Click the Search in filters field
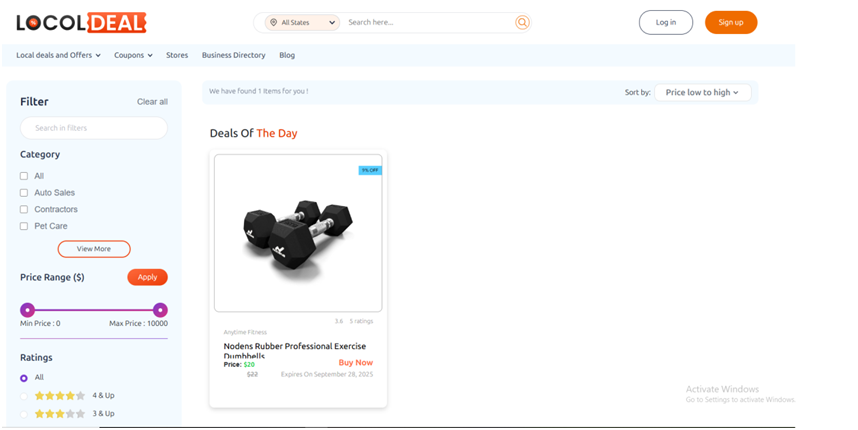The height and width of the screenshot is (430, 858). click(94, 128)
